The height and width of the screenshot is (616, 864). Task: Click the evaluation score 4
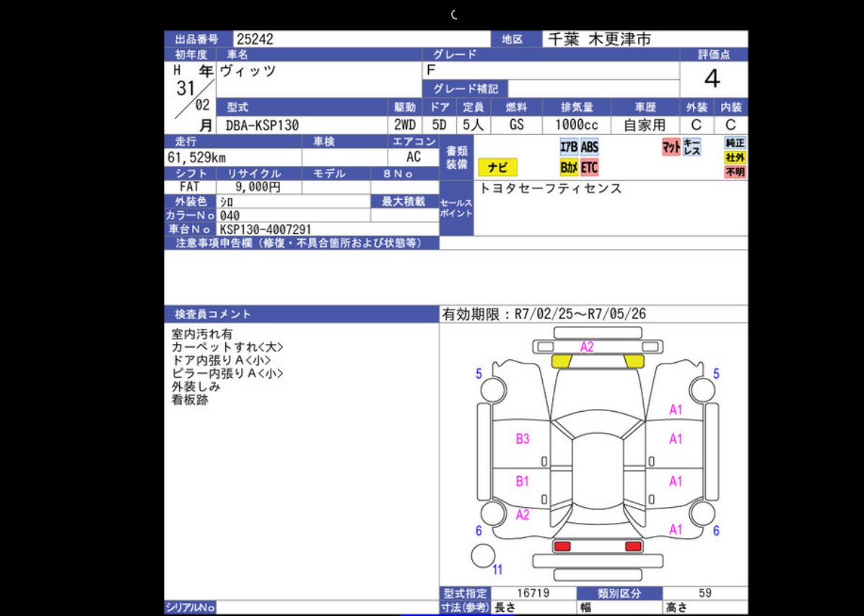click(x=712, y=79)
